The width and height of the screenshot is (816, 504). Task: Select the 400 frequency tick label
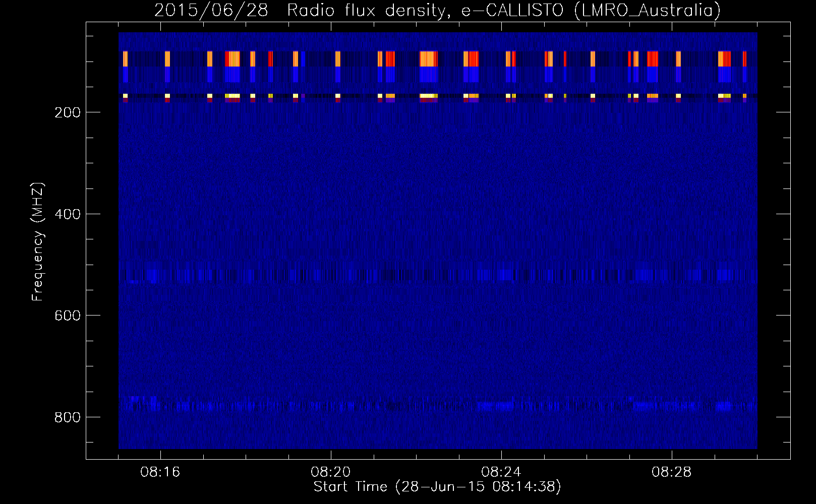point(68,214)
